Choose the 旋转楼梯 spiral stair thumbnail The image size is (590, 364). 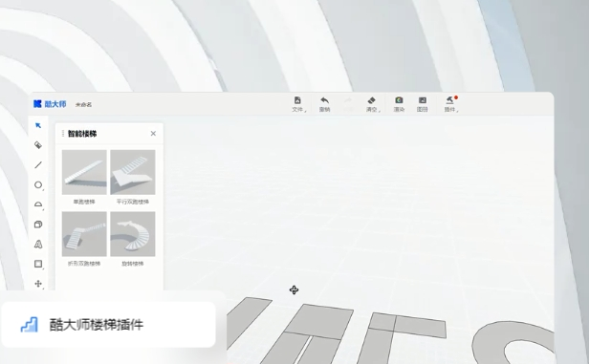[133, 234]
